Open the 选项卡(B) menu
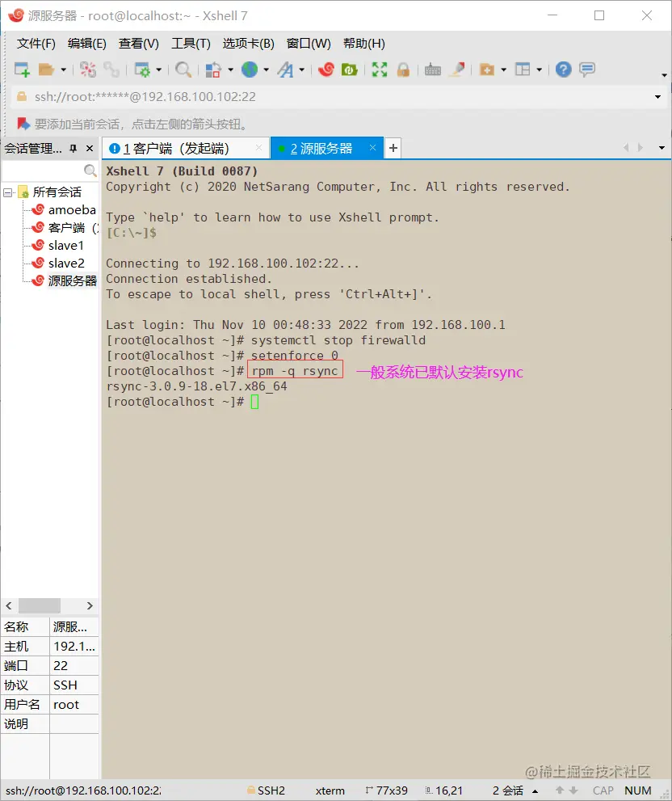Image resolution: width=672 pixels, height=801 pixels. click(x=248, y=44)
